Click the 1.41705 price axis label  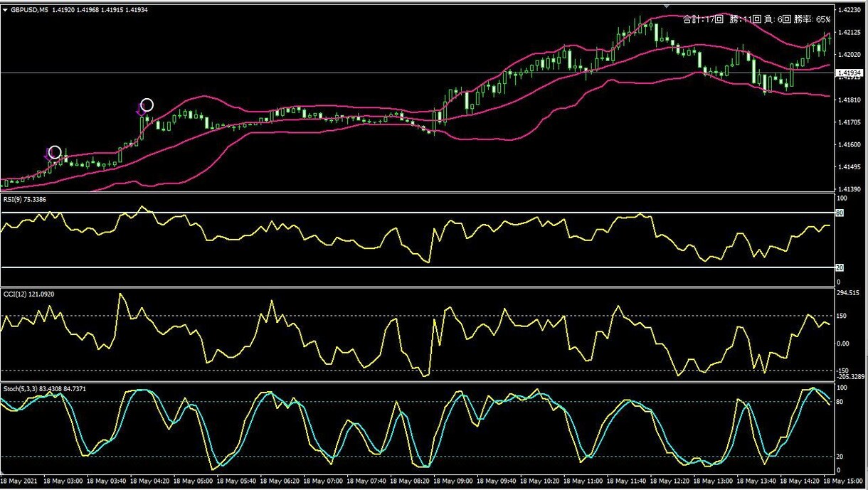pos(850,122)
